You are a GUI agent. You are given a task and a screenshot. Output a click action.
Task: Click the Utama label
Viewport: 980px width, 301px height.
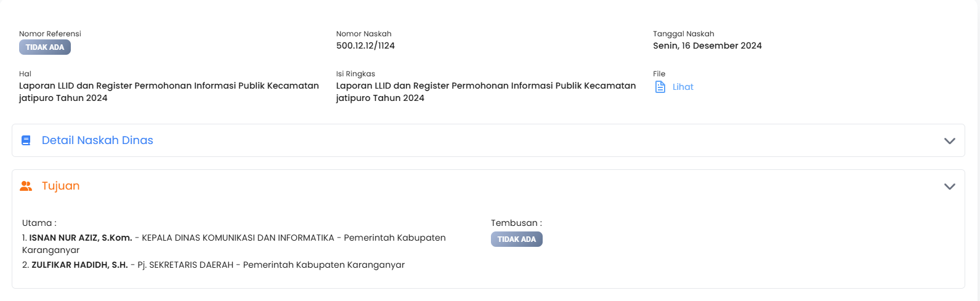(39, 223)
